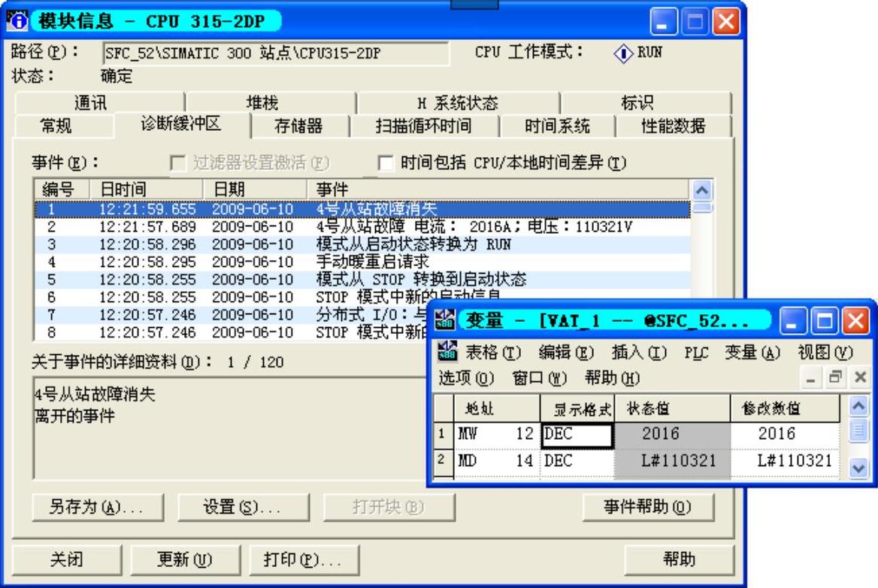Open the 插入(I) menu
The height and width of the screenshot is (588, 878).
(x=639, y=352)
